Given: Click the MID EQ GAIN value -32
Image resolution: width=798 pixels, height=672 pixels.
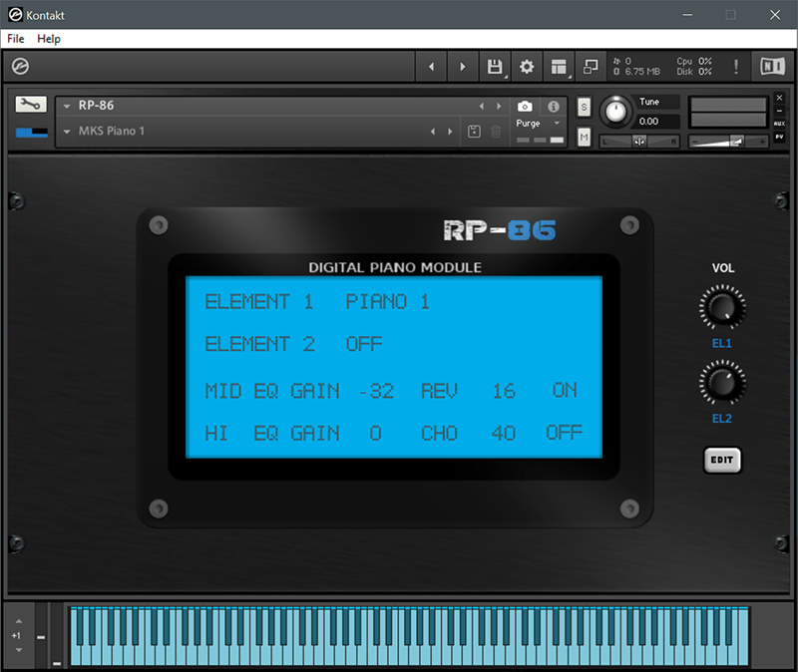Looking at the screenshot, I should (x=376, y=391).
